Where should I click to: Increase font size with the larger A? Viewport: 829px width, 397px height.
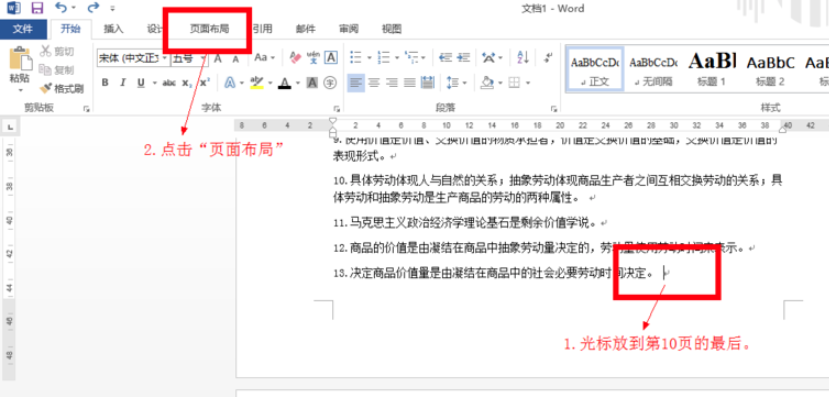(x=217, y=58)
